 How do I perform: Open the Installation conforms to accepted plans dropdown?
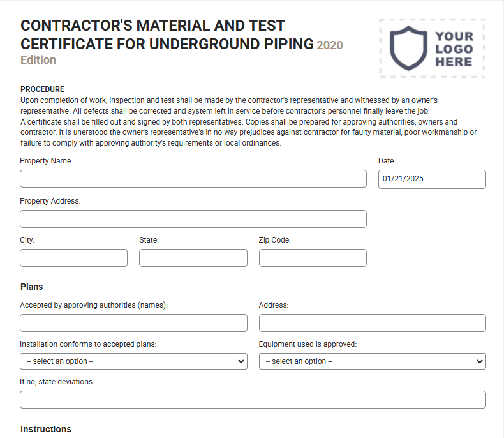point(133,361)
